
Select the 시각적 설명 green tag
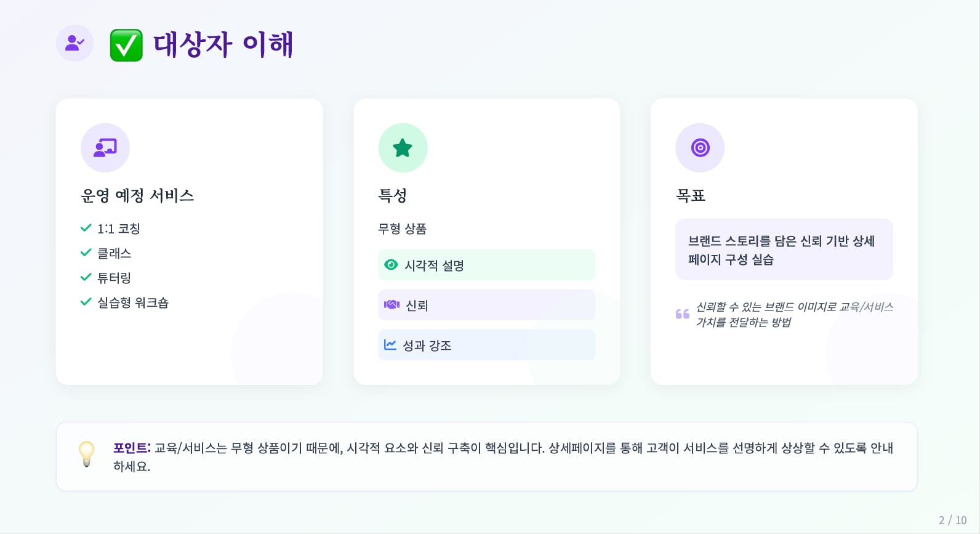486,265
